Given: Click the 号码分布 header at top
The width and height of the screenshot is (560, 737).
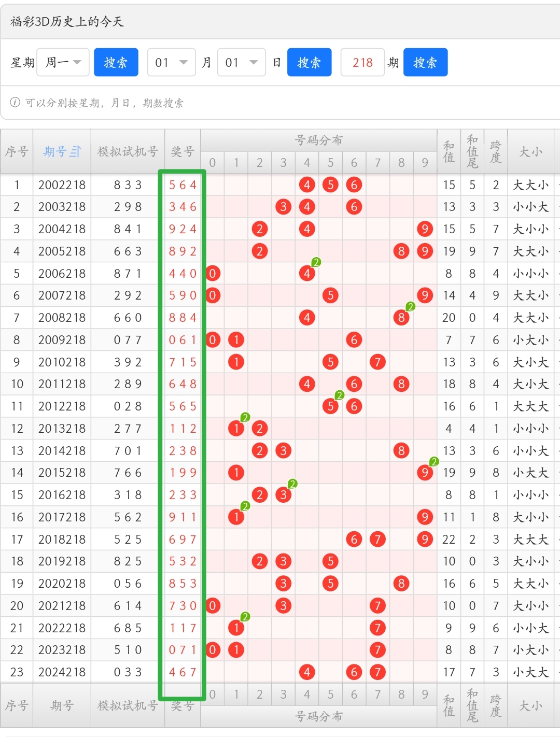Looking at the screenshot, I should pyautogui.click(x=318, y=140).
